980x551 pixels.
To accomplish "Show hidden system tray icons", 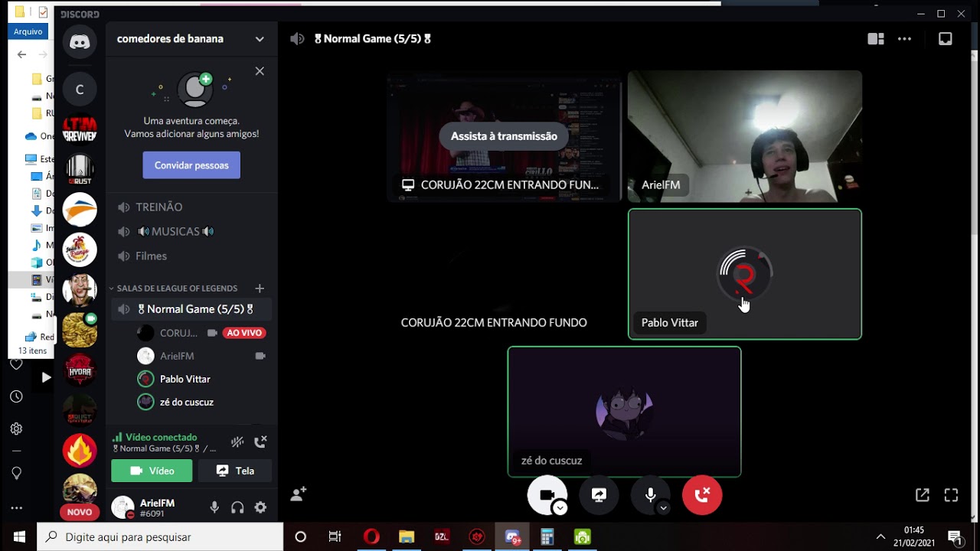I will pos(880,537).
